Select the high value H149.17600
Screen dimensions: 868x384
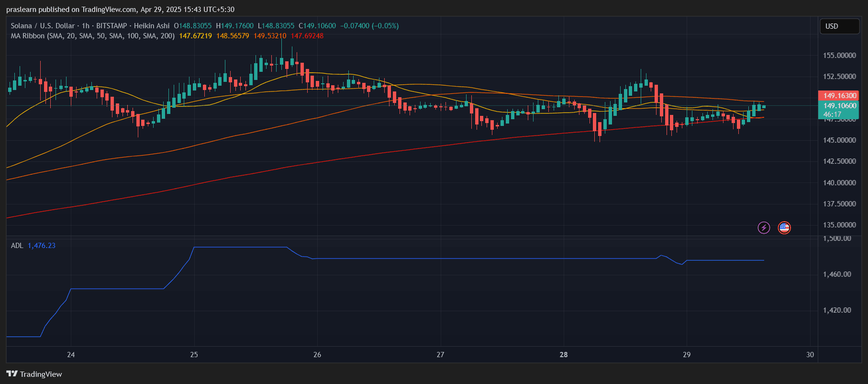[235, 26]
